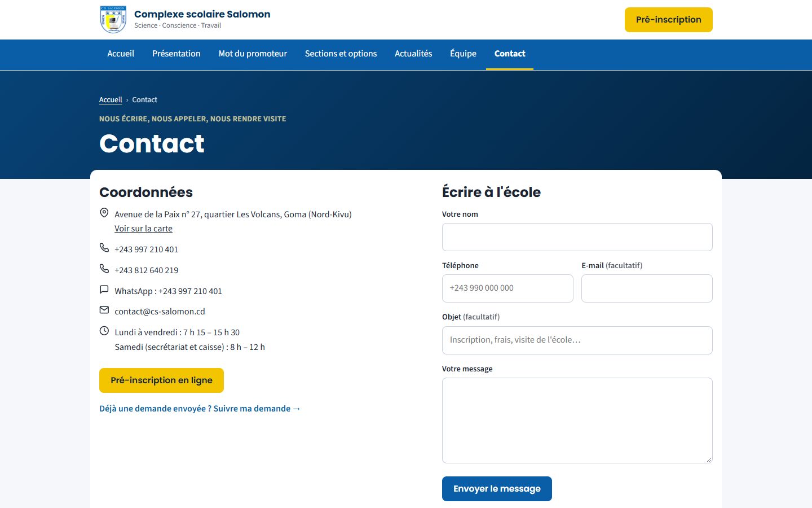Viewport: 812px width, 508px height.
Task: Click the school crest logo
Action: click(113, 19)
